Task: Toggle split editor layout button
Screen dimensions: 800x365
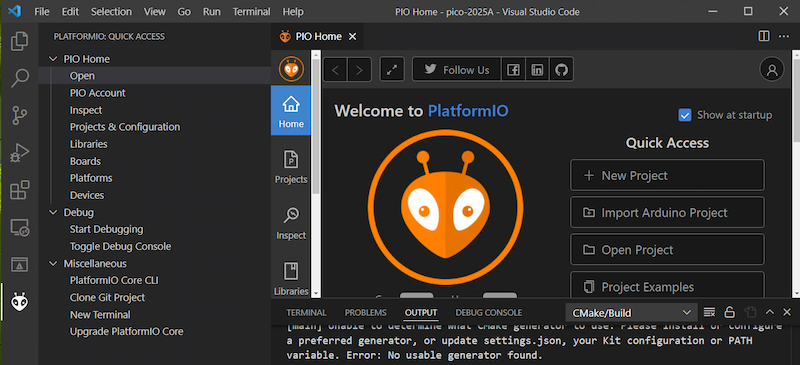Action: click(764, 36)
